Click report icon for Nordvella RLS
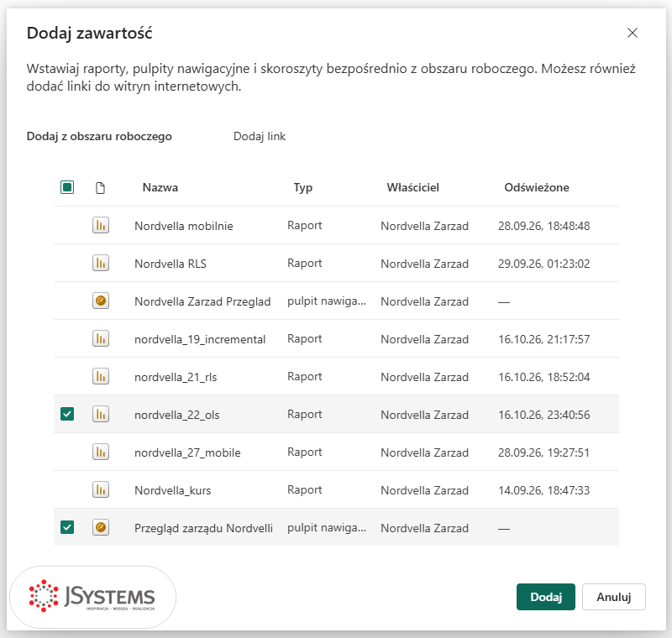 pyautogui.click(x=101, y=263)
